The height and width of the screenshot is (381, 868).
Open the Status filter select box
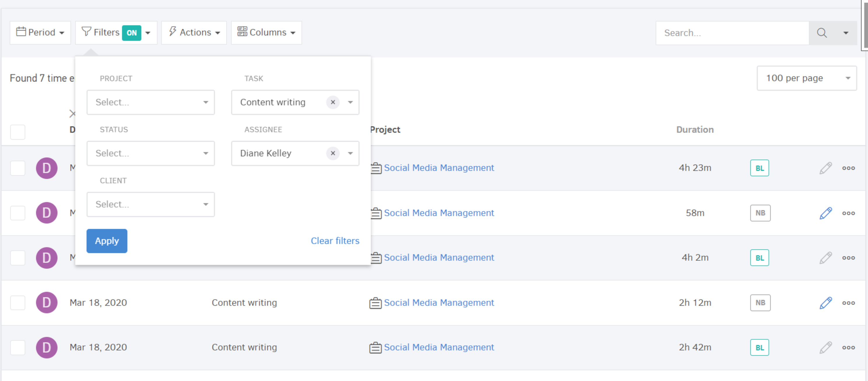point(151,154)
